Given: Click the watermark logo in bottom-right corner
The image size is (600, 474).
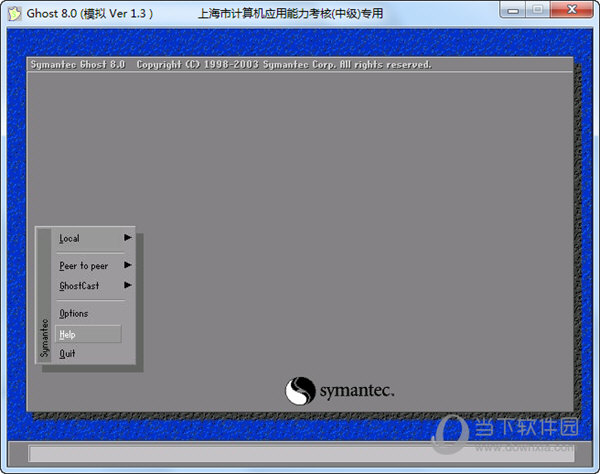Looking at the screenshot, I should 510,430.
